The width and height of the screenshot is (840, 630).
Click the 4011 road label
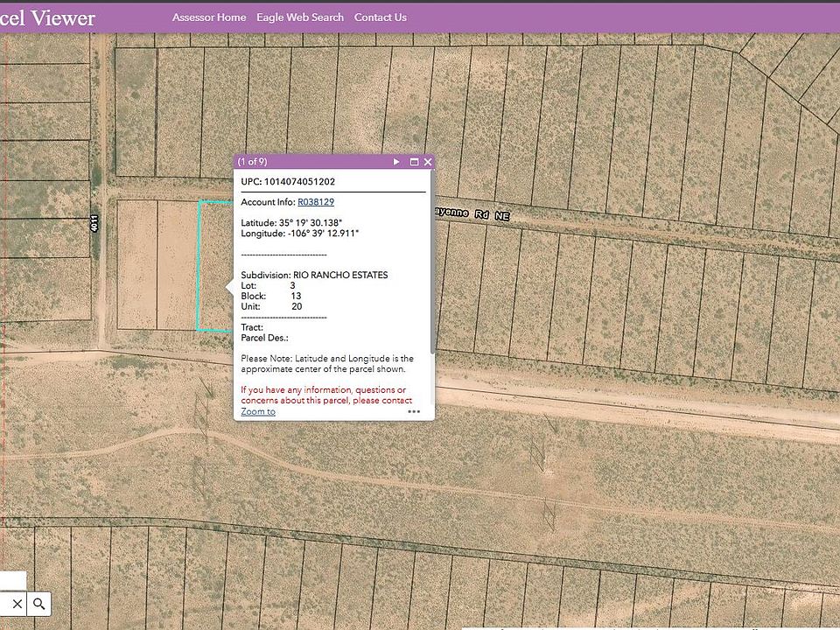point(94,223)
